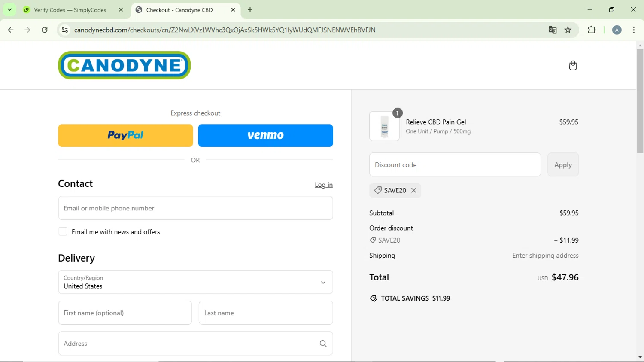
Task: Select the TOTAL SAVINGS $11.99 text
Action: click(x=415, y=298)
